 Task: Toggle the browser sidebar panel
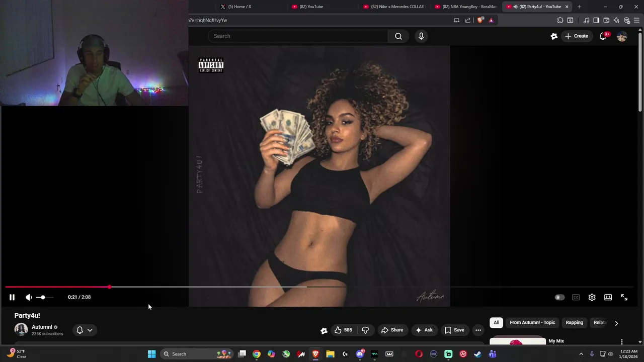point(596,20)
